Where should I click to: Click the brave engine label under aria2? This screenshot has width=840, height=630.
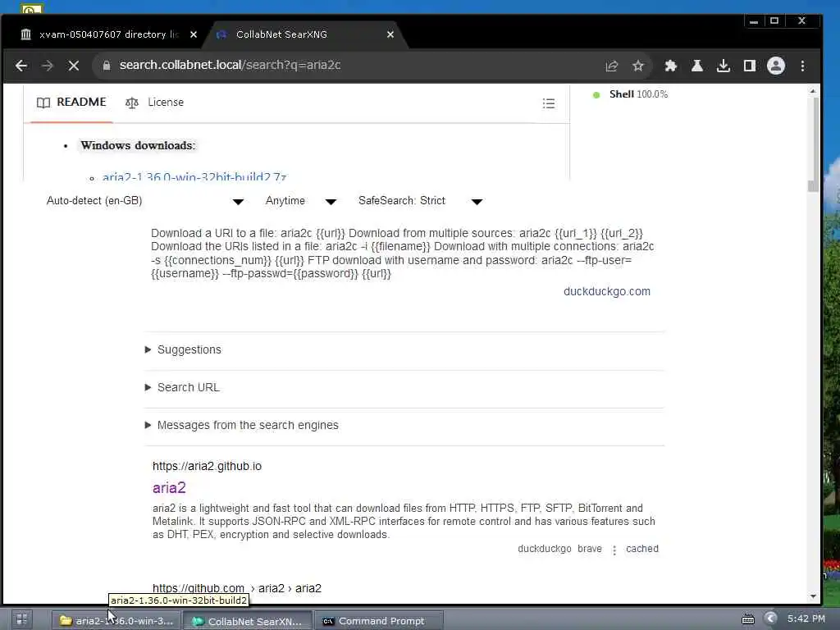(589, 549)
